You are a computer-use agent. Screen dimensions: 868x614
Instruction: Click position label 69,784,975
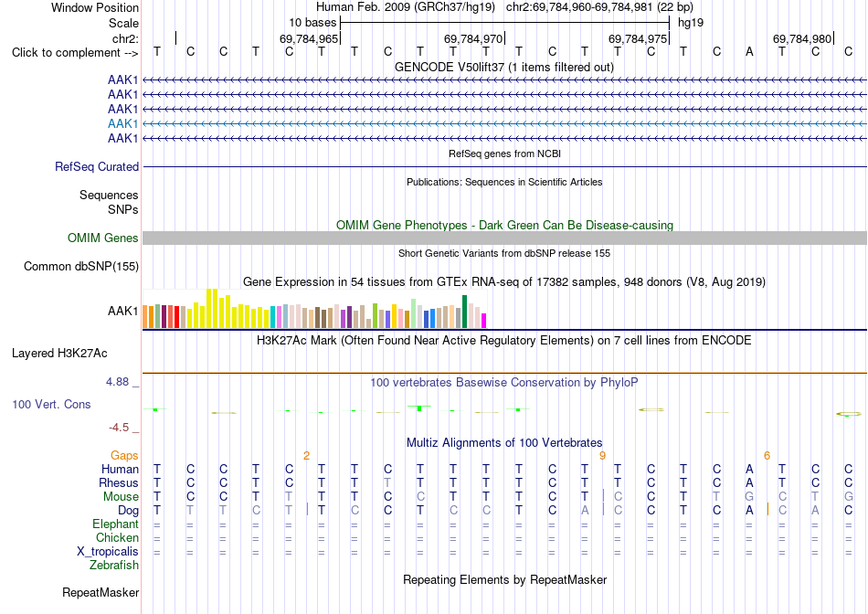click(637, 38)
